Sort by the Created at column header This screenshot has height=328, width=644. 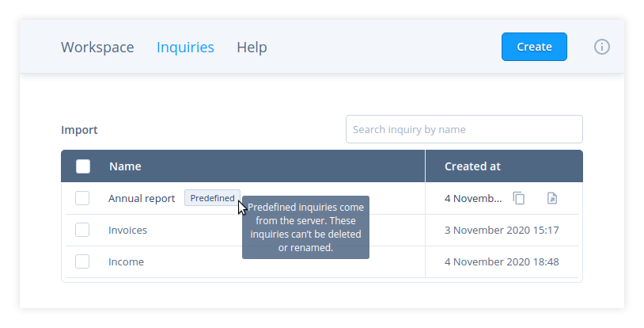point(472,166)
